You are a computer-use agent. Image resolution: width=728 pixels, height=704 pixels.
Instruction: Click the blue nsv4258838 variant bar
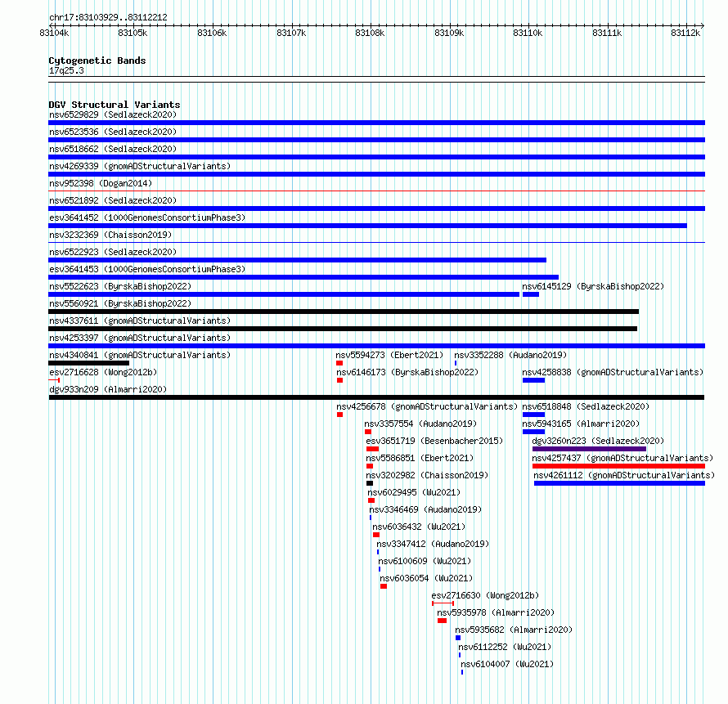[533, 380]
